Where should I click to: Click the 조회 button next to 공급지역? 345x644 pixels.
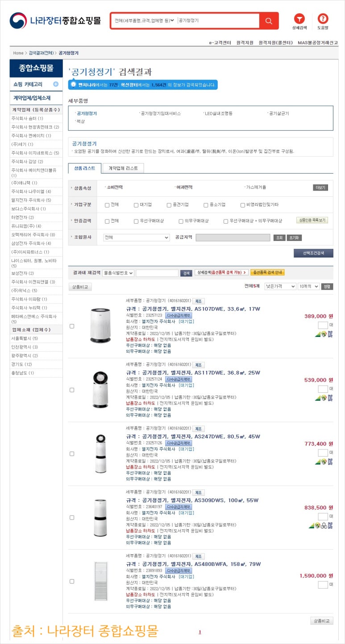pos(279,237)
